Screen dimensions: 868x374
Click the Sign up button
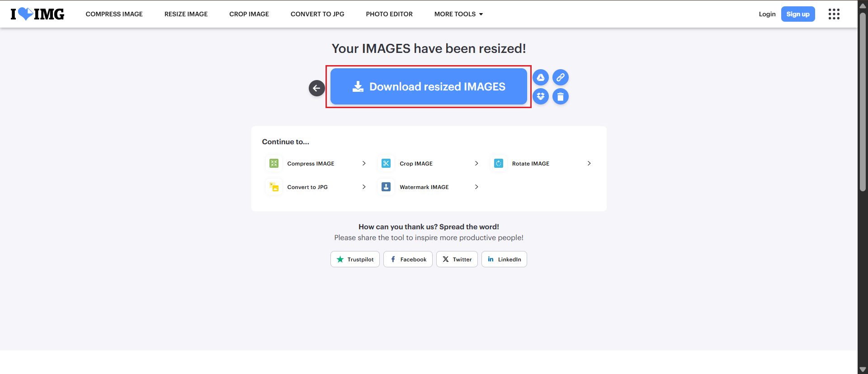click(x=798, y=14)
